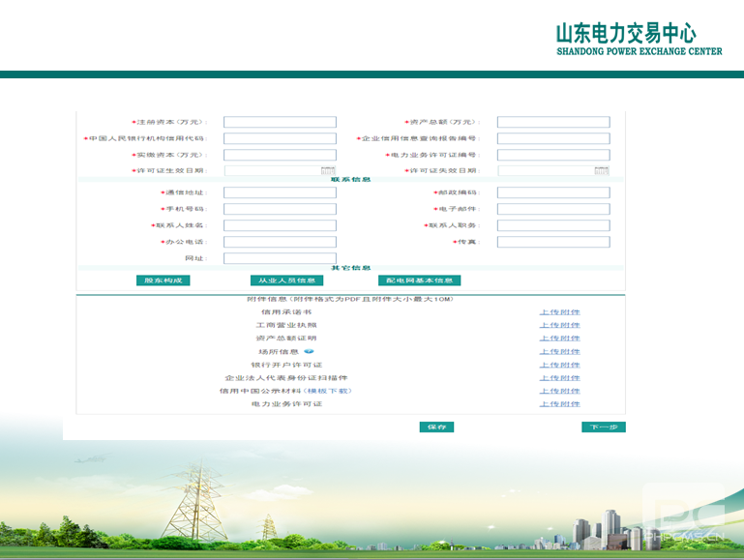Click 中国人民银行机构信用代码 input
Screen dimensions: 744x560
pyautogui.click(x=280, y=138)
